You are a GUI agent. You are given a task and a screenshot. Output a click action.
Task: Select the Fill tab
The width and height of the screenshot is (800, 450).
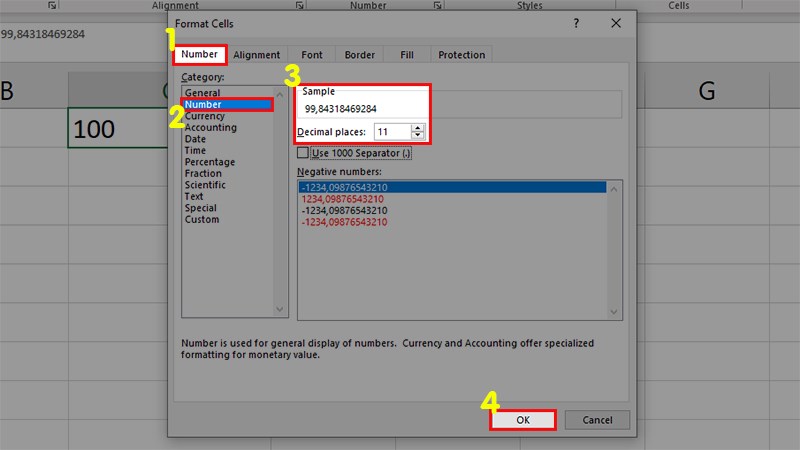click(x=407, y=55)
